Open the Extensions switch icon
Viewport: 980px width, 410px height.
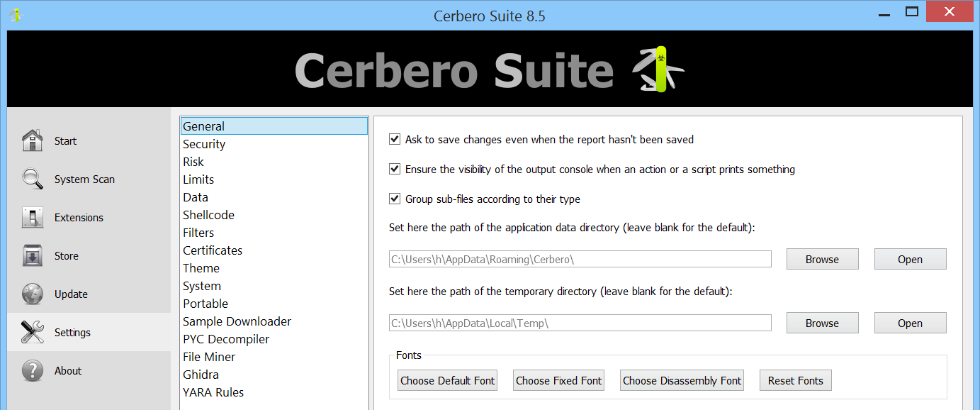[33, 217]
